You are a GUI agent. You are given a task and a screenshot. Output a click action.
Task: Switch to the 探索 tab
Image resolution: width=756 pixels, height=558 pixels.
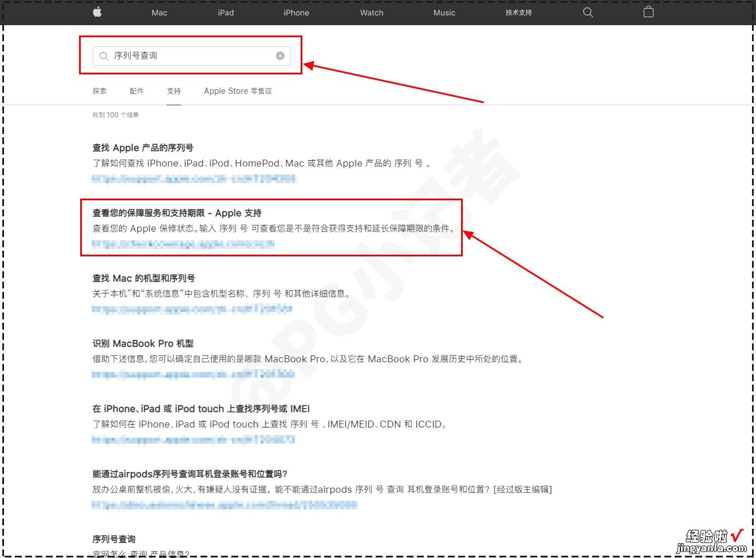(100, 91)
